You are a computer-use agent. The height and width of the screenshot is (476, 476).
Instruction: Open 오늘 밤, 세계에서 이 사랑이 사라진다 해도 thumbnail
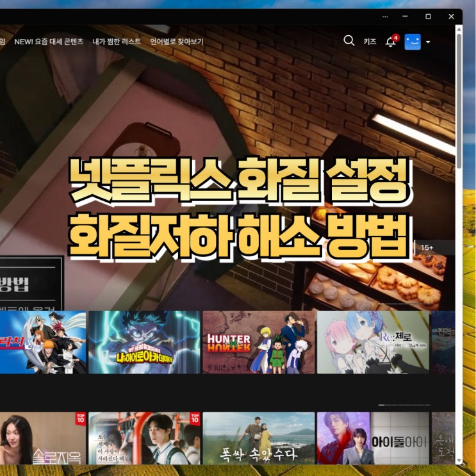(x=144, y=438)
